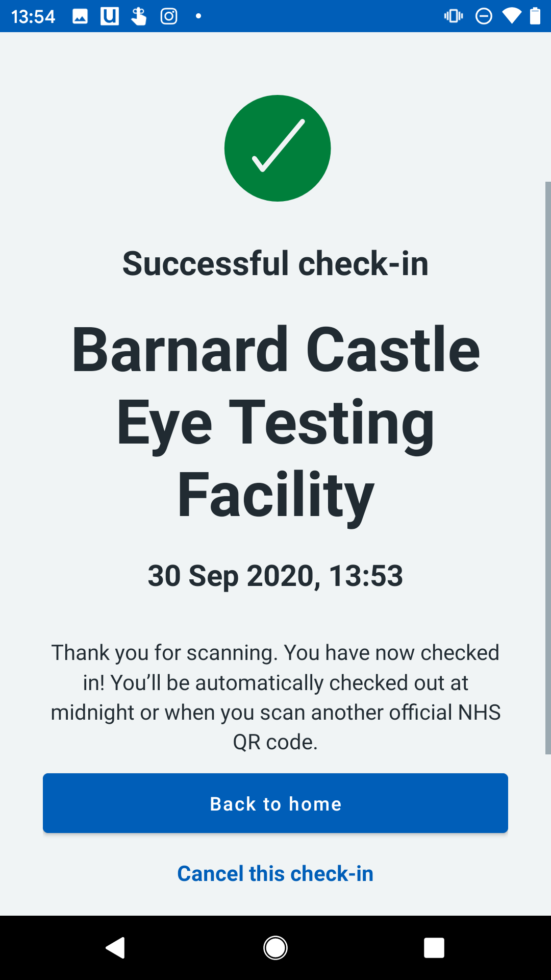
Task: Tap the 30 Sep 2020, 13:53 timestamp
Action: pyautogui.click(x=275, y=576)
